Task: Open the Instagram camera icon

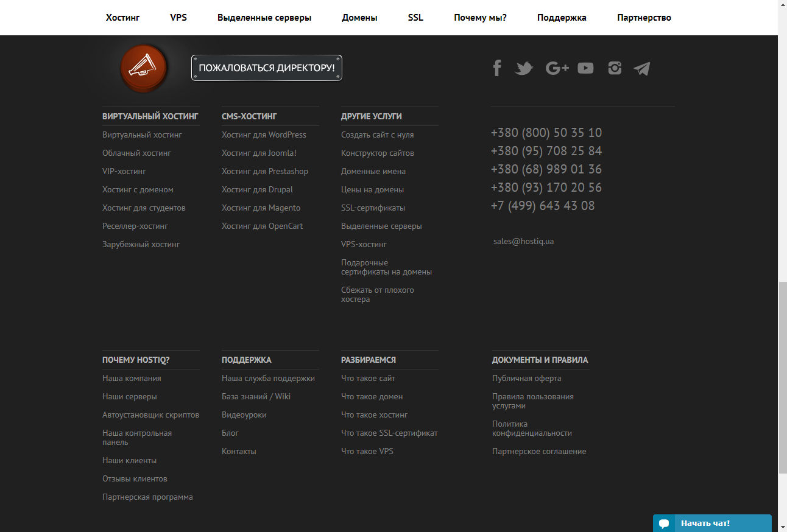Action: click(615, 68)
